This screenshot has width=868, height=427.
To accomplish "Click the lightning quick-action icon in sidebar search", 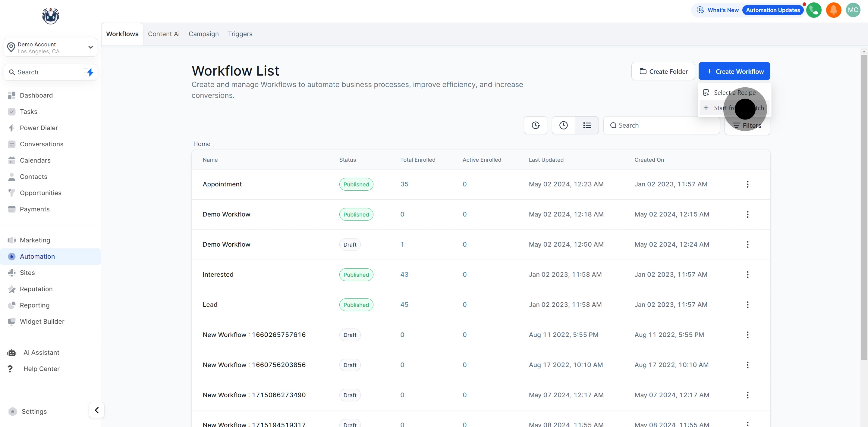I will tap(90, 72).
